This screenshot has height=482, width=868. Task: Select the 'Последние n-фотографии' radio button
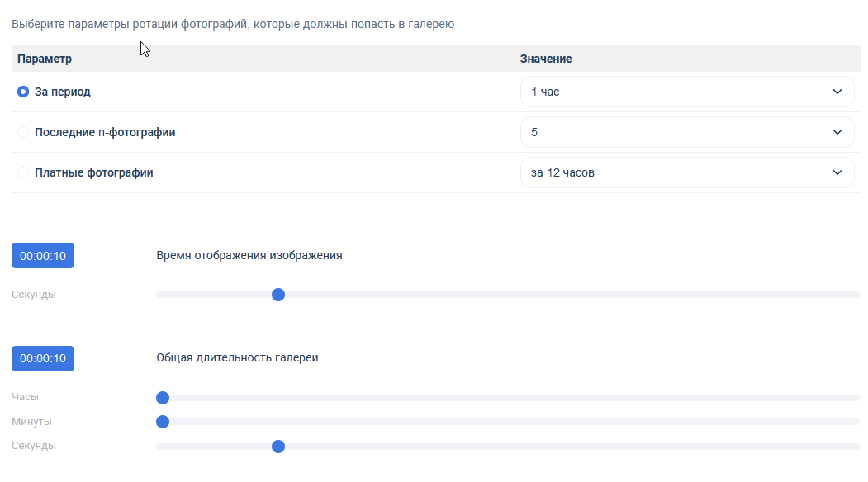(x=23, y=132)
